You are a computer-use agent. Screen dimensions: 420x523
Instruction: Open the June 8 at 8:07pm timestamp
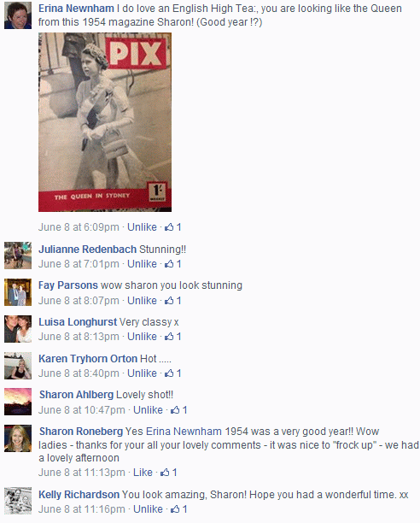tap(79, 301)
